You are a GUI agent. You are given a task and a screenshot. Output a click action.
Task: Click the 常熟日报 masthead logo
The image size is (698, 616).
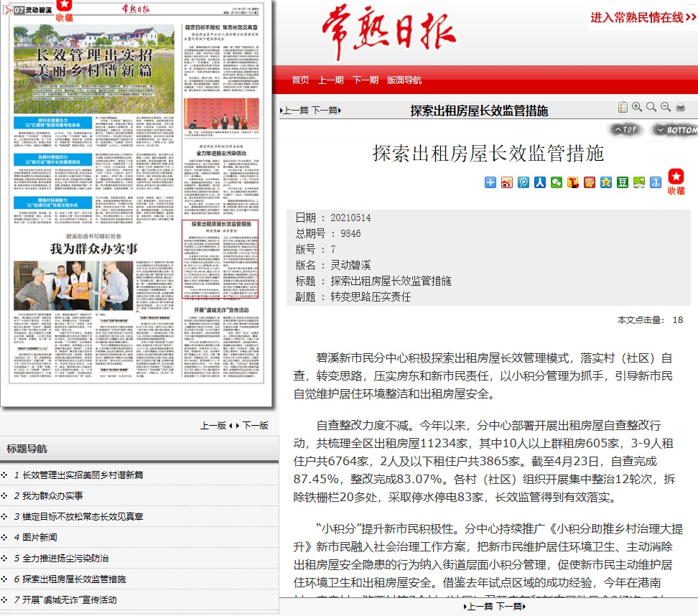[x=388, y=32]
